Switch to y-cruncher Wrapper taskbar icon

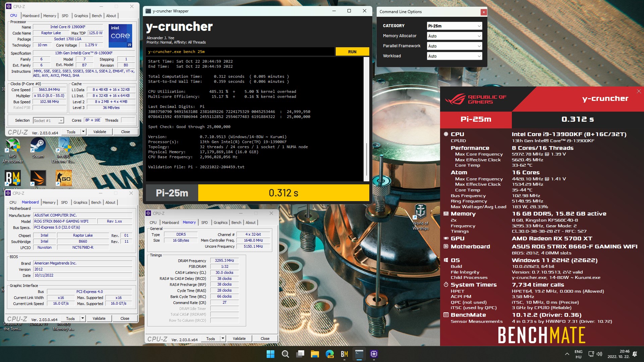[359, 354]
